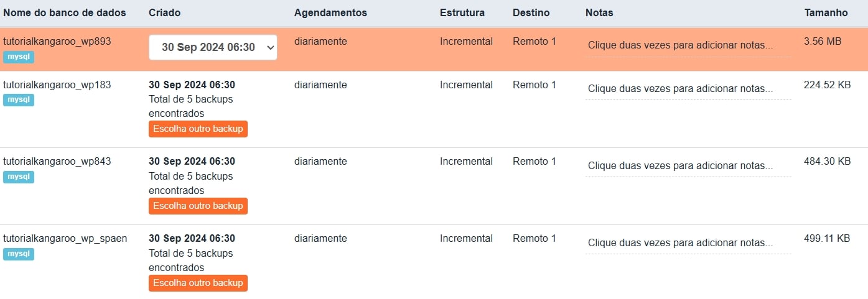868x299 pixels.
Task: Select the tutorialkangaroo_wp_spaen database name
Action: 65,239
